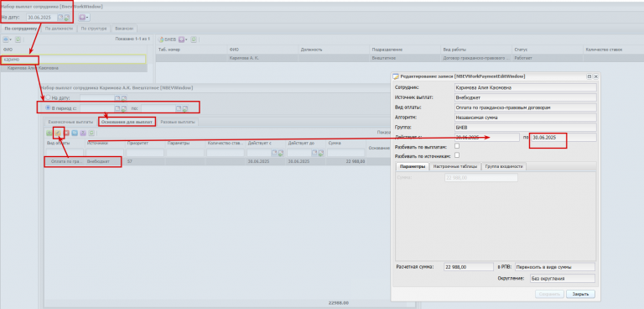Click the purple help icon in payments toolbar
644x309 pixels.
pos(83,133)
